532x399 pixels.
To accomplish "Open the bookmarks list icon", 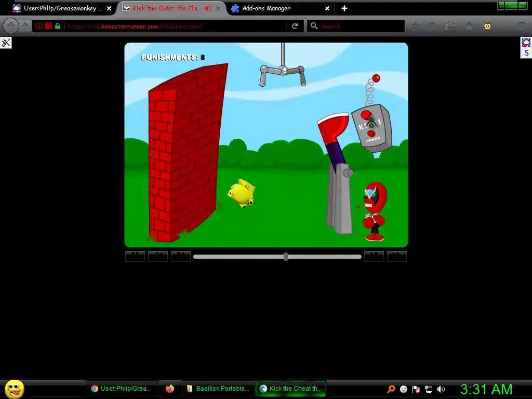I will [x=432, y=26].
